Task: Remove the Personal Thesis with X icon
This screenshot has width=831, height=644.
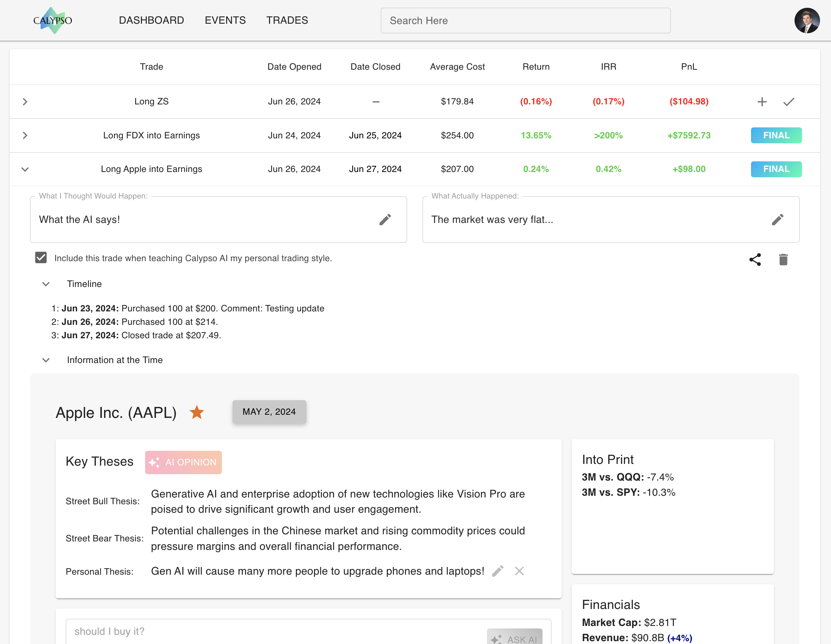Action: [520, 571]
